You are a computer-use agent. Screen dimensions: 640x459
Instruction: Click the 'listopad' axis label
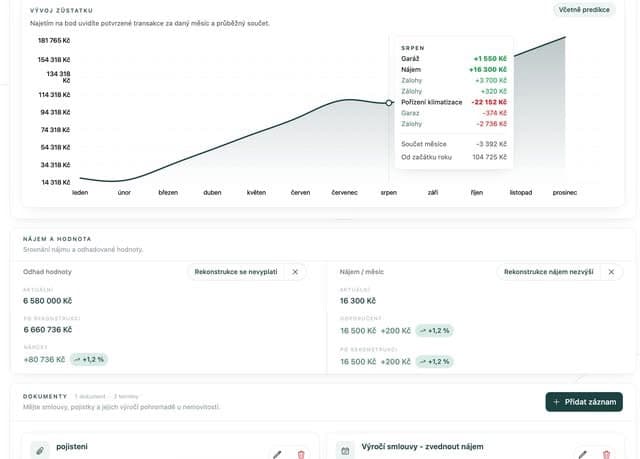pyautogui.click(x=521, y=192)
